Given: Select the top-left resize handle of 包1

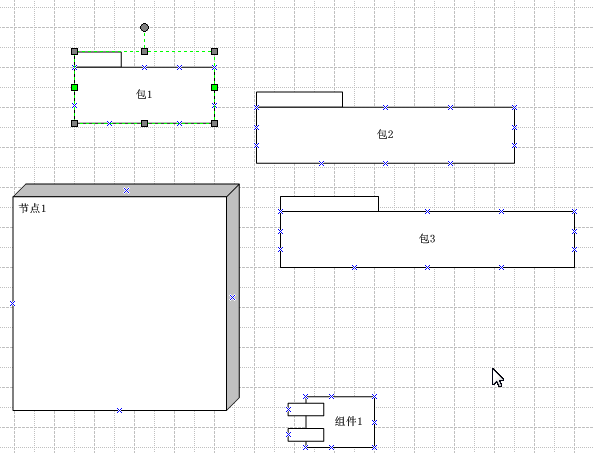Looking at the screenshot, I should (75, 51).
